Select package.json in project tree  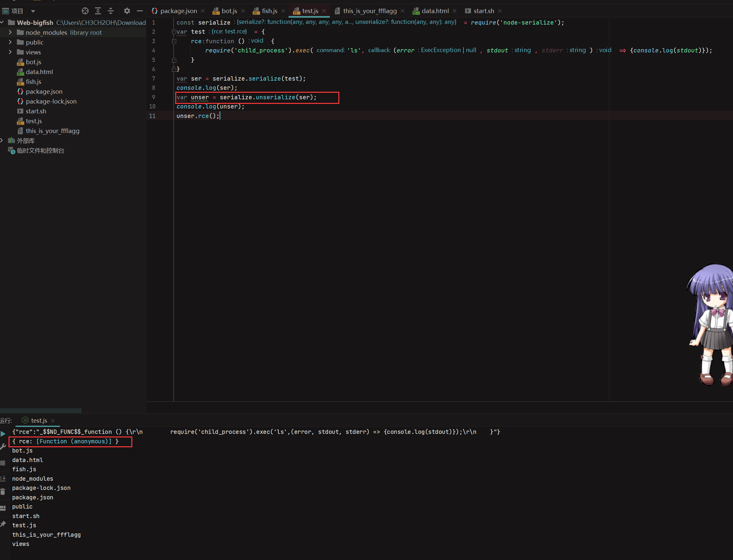coord(44,91)
